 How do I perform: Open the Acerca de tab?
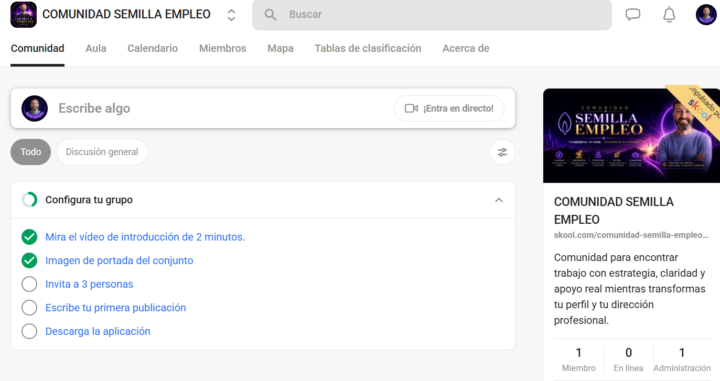click(x=466, y=48)
